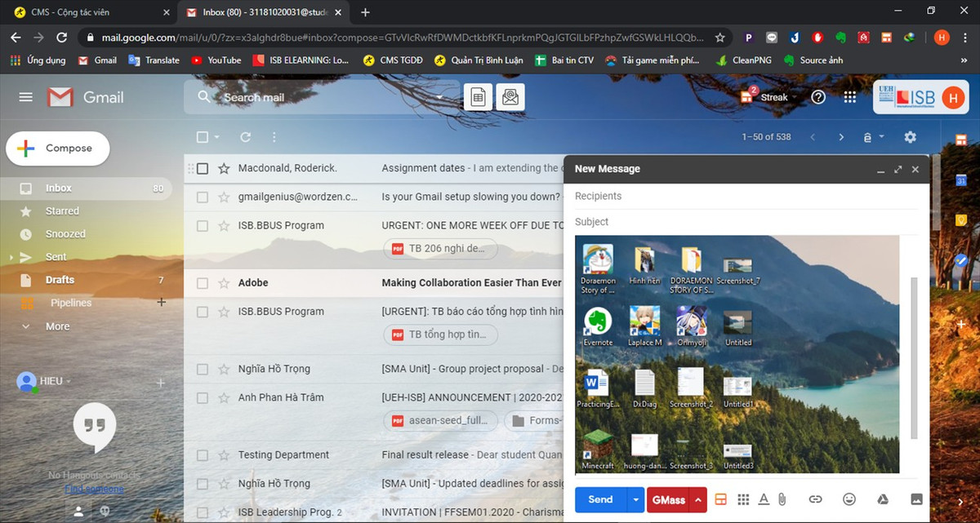This screenshot has height=523, width=980.
Task: Open the Gmail hamburger menu
Action: click(x=25, y=96)
